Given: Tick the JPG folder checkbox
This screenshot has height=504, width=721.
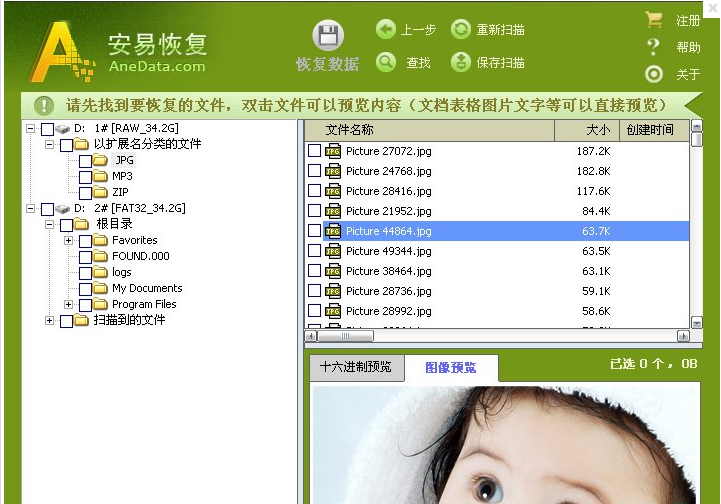Looking at the screenshot, I should pyautogui.click(x=86, y=161).
